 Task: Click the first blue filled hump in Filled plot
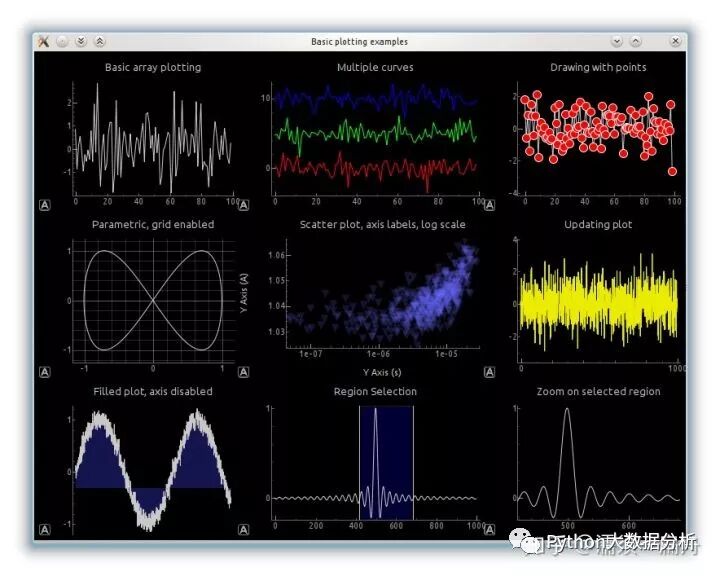[x=99, y=459]
